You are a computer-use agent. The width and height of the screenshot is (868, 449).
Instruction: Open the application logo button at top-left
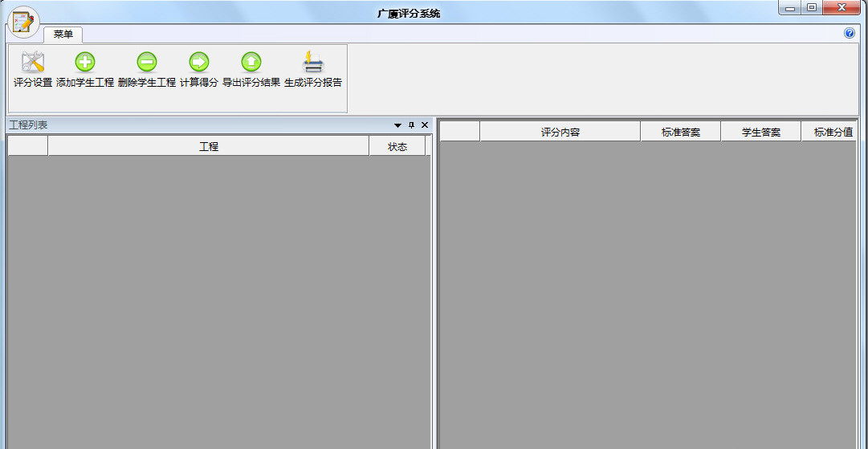coord(22,22)
